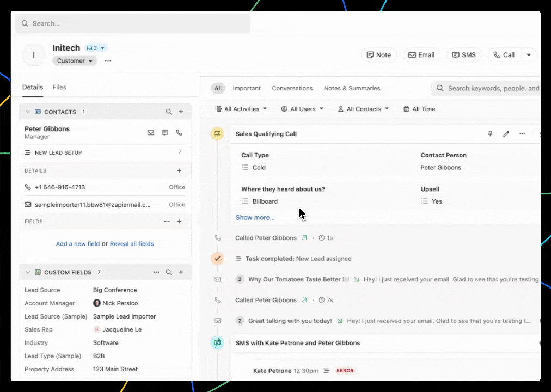Viewport: 551px width, 392px height.
Task: Click the SMS button
Action: point(464,55)
